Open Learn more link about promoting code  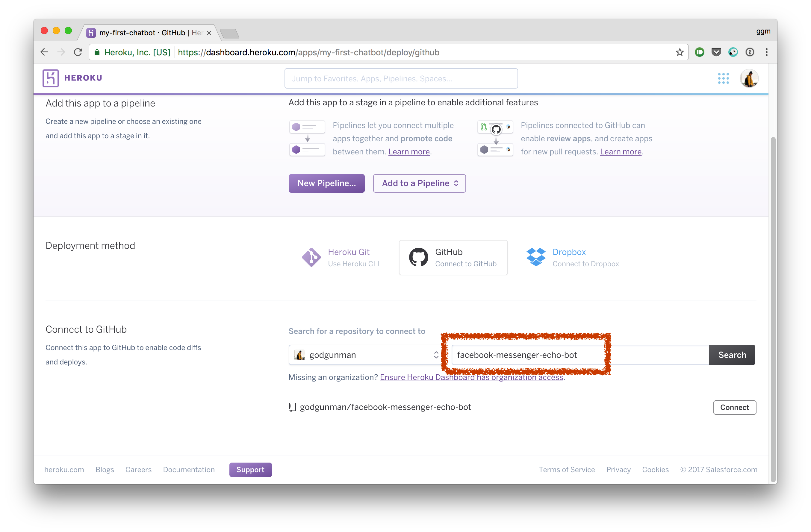click(x=409, y=152)
